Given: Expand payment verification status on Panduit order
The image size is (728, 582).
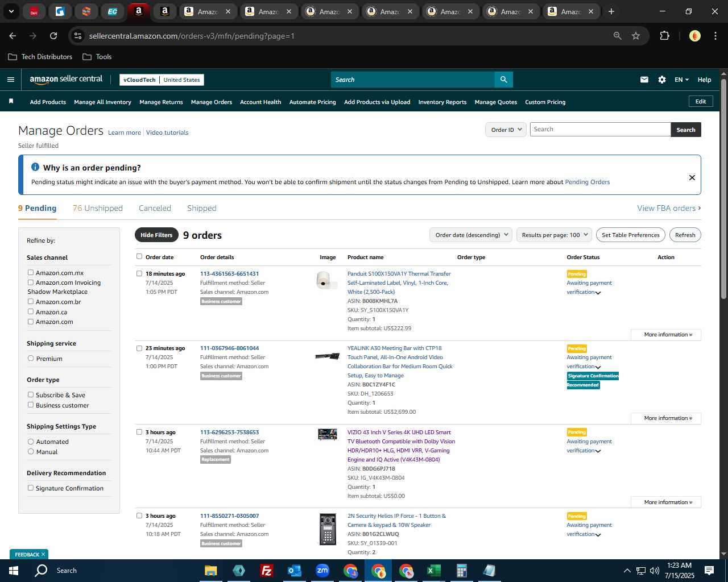Looking at the screenshot, I should coord(598,293).
